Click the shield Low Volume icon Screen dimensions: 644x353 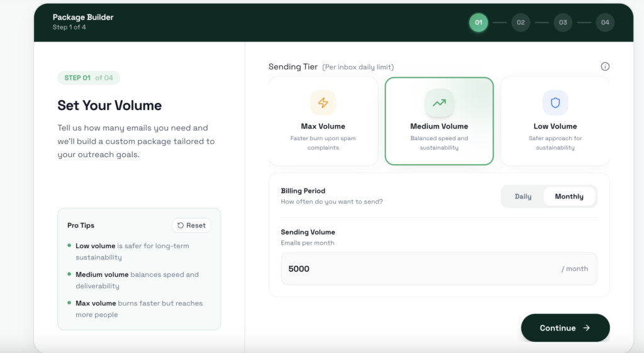pyautogui.click(x=555, y=102)
